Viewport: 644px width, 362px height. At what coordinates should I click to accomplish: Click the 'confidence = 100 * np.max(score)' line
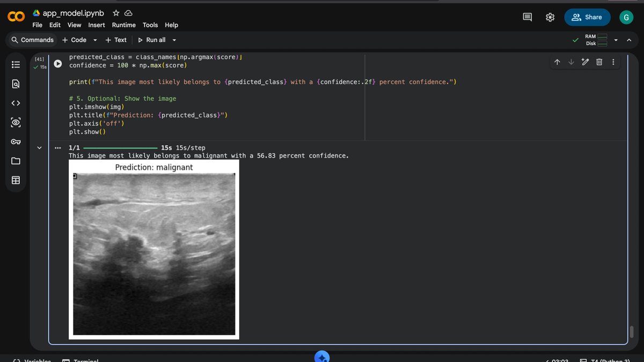pyautogui.click(x=128, y=65)
